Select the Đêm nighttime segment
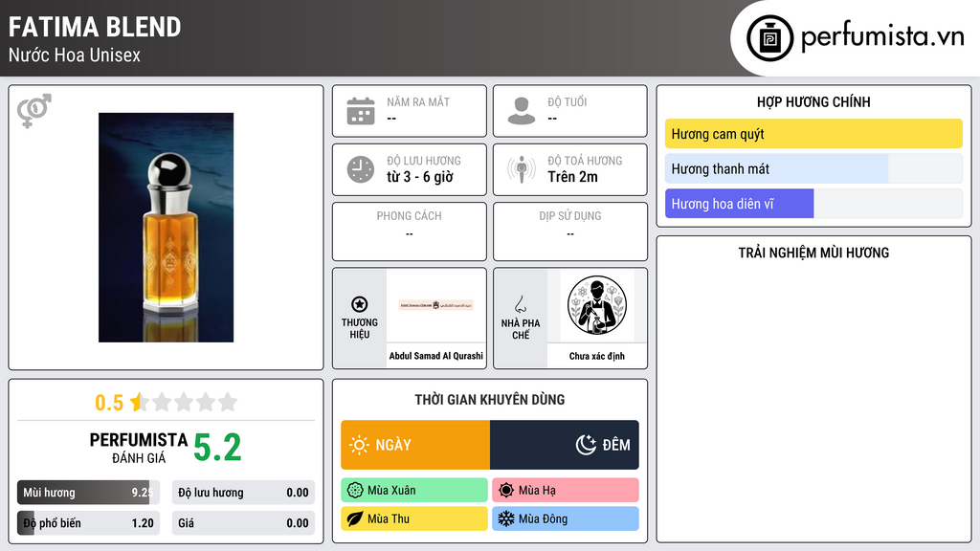Screen dimensions: 980x551 (565, 445)
